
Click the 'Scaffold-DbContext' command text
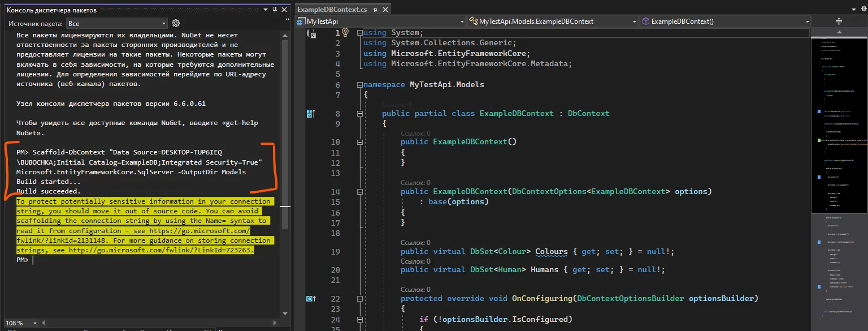(x=69, y=153)
